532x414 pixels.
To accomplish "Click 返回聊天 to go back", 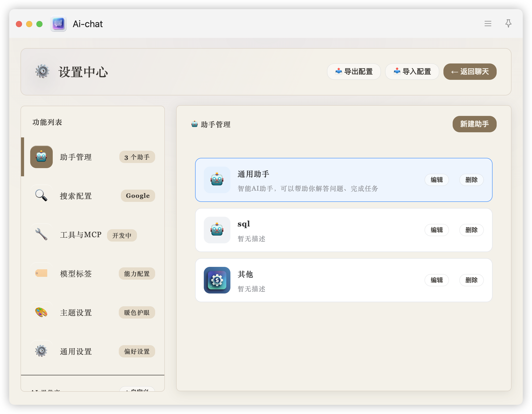I will click(x=470, y=72).
